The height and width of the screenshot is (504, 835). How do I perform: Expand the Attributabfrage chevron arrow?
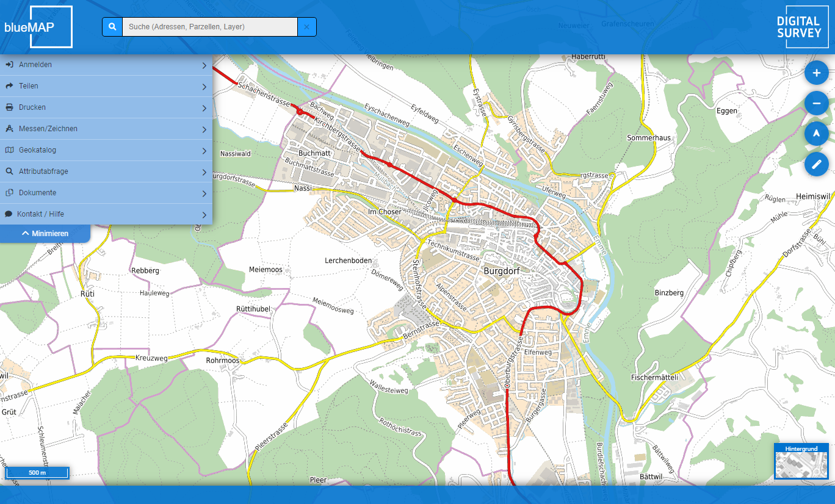click(x=204, y=172)
